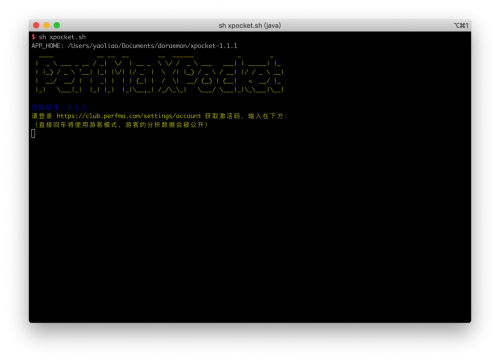The height and width of the screenshot is (361, 500).
Task: Click the red $ prompt symbol
Action: click(34, 37)
